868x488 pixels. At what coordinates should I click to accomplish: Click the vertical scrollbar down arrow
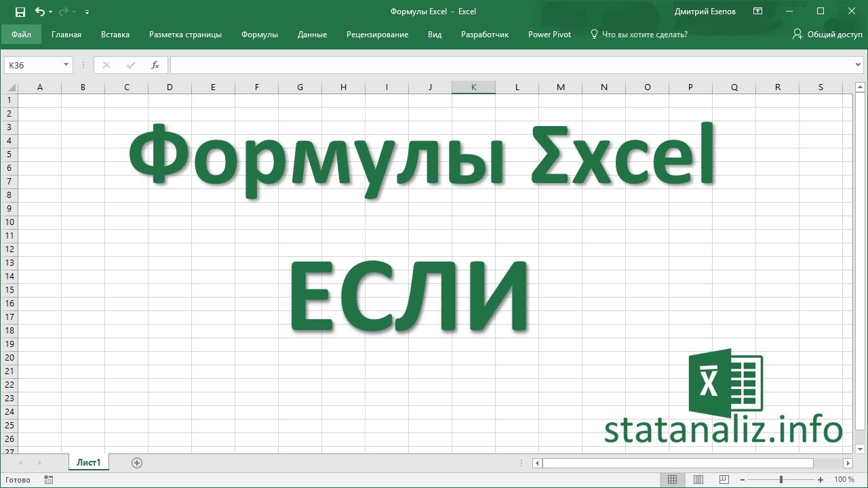[x=861, y=449]
